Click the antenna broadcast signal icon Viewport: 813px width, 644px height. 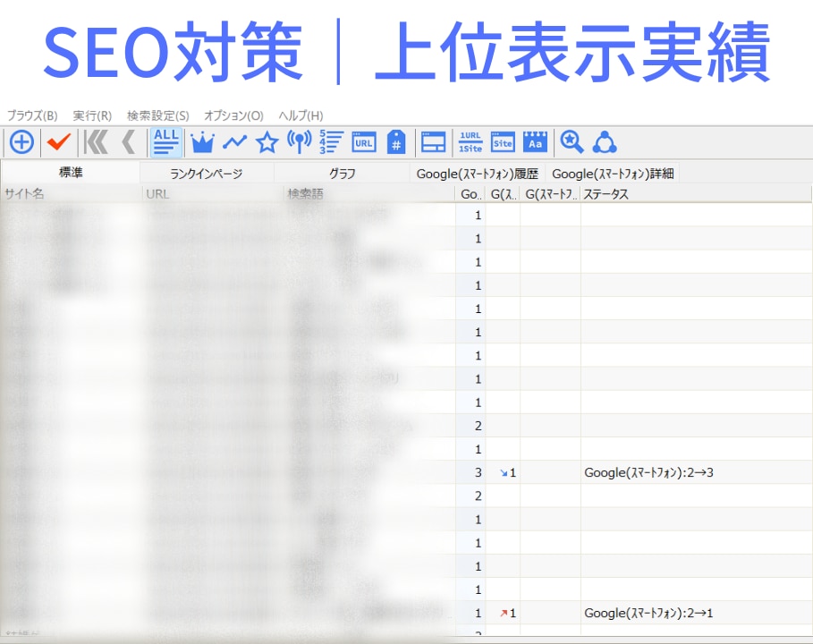pyautogui.click(x=299, y=142)
